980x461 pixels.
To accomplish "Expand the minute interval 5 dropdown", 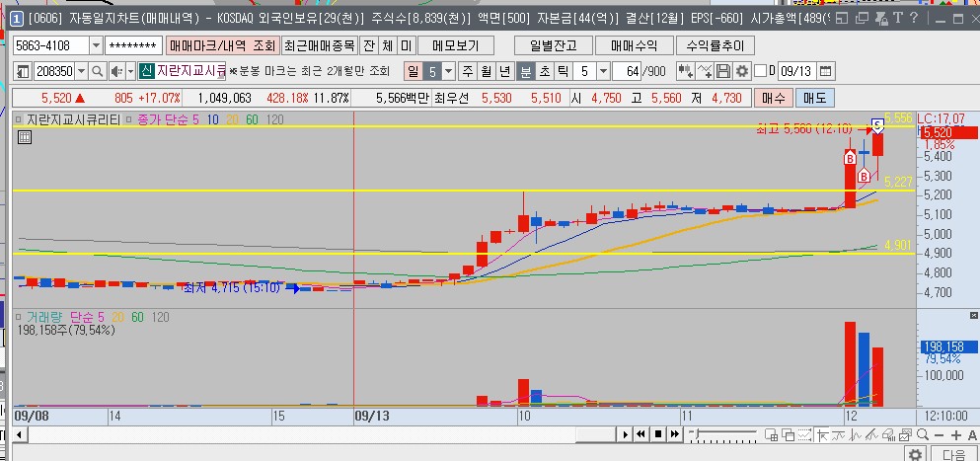I will tap(603, 71).
